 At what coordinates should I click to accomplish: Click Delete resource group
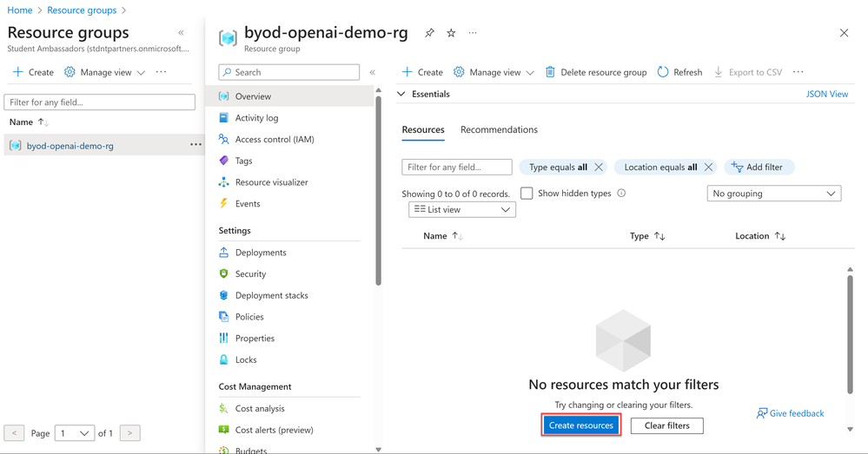click(596, 72)
